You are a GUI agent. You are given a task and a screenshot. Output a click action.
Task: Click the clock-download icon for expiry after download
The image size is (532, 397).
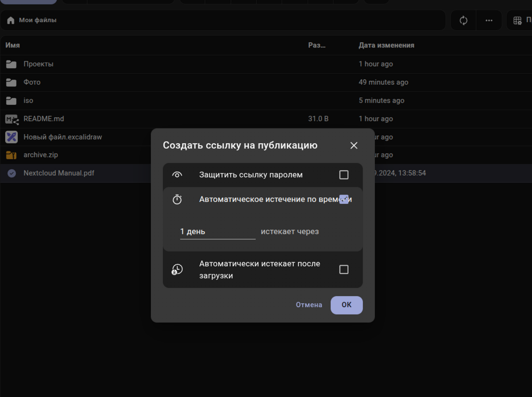[177, 270]
